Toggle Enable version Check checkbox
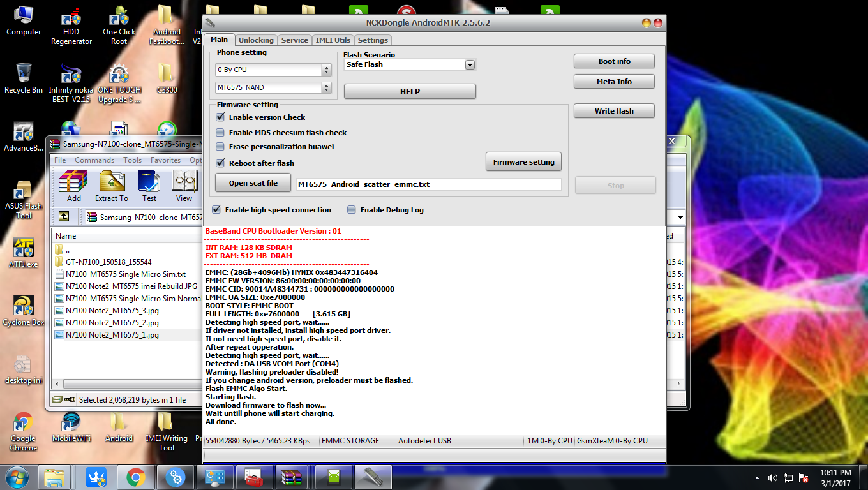868x490 pixels. [220, 117]
